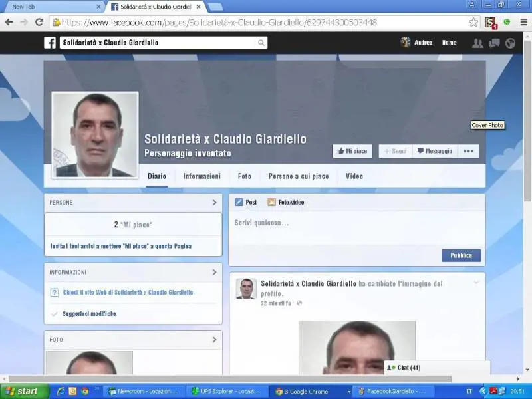This screenshot has height=399, width=532.
Task: Open the three-dots more options menu
Action: [468, 151]
